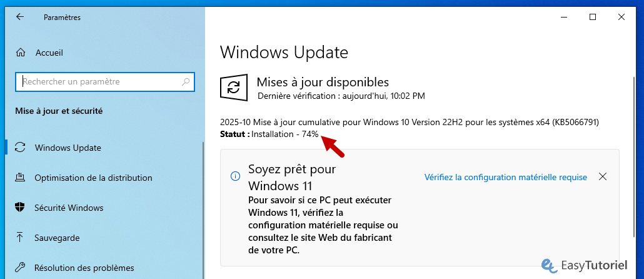
Task: Click the Résolution des problèmes wrench icon
Action: [x=21, y=268]
